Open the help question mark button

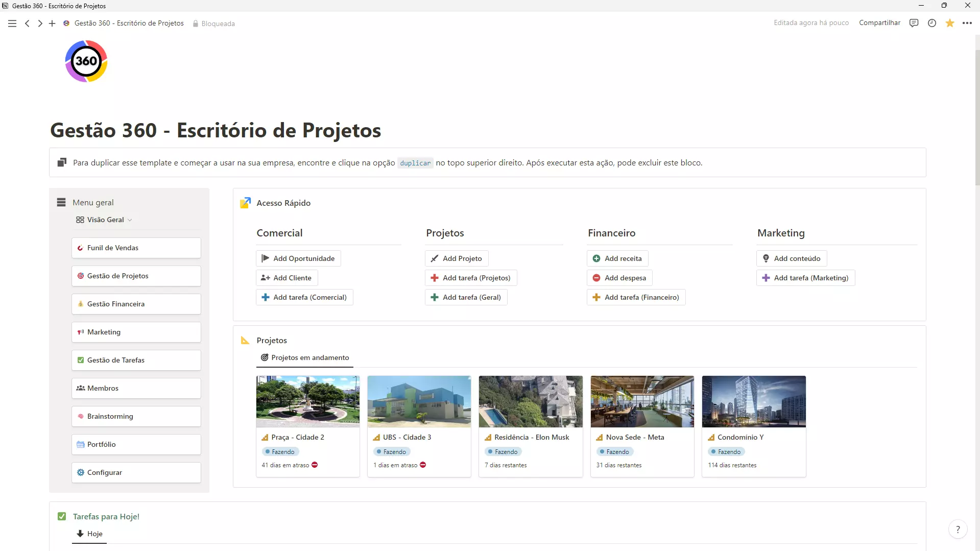click(958, 530)
